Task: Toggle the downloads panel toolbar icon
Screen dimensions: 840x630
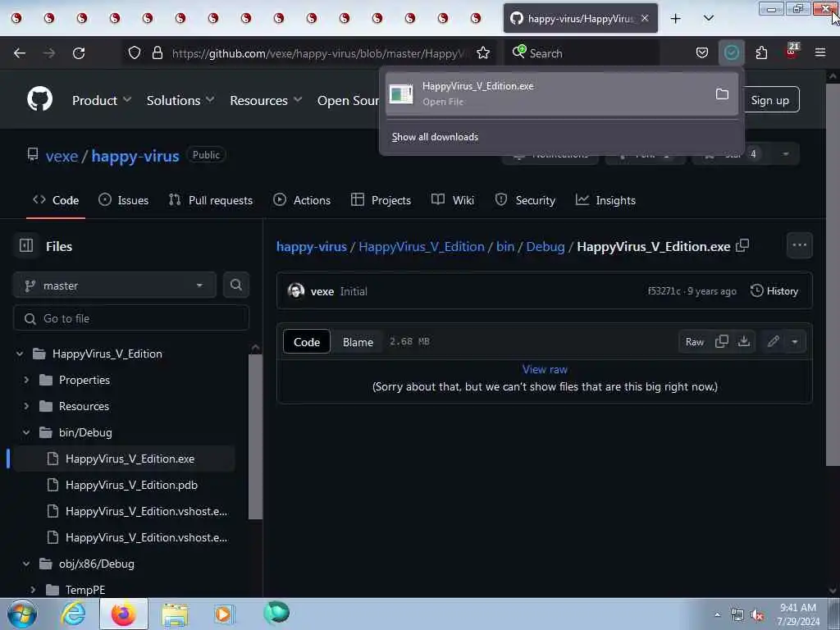Action: (x=732, y=53)
